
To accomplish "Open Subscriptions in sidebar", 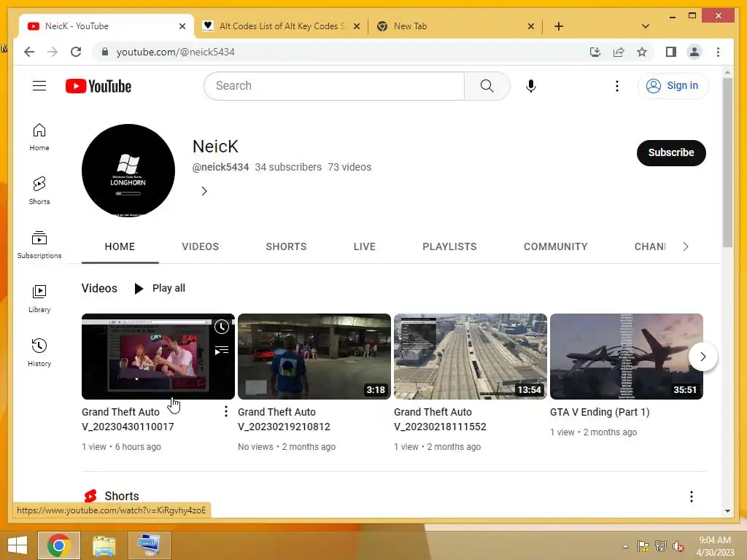I will point(39,245).
